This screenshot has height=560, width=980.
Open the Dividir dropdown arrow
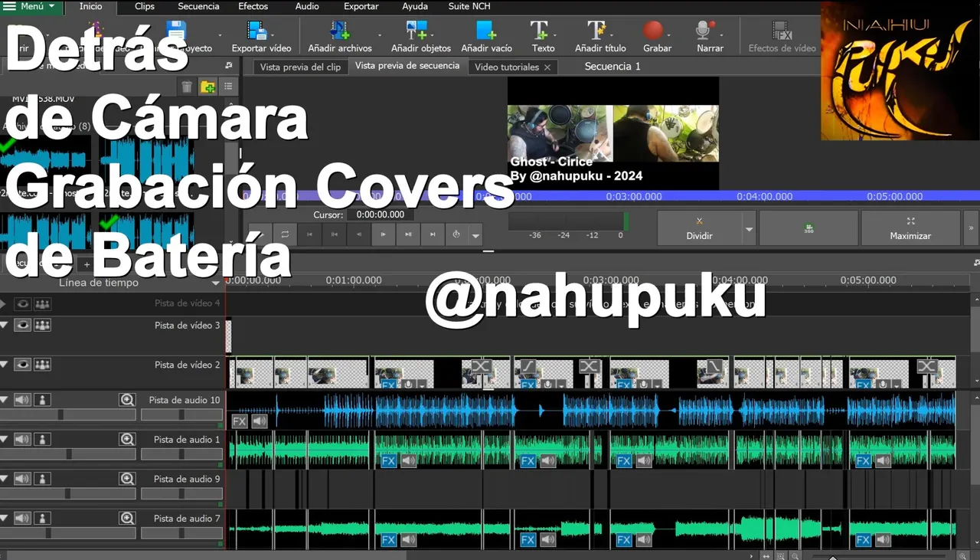click(749, 229)
